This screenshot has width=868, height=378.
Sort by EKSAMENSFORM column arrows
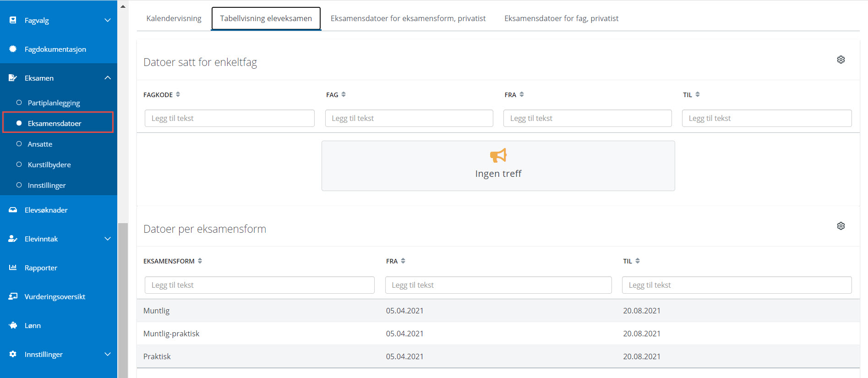click(x=200, y=261)
